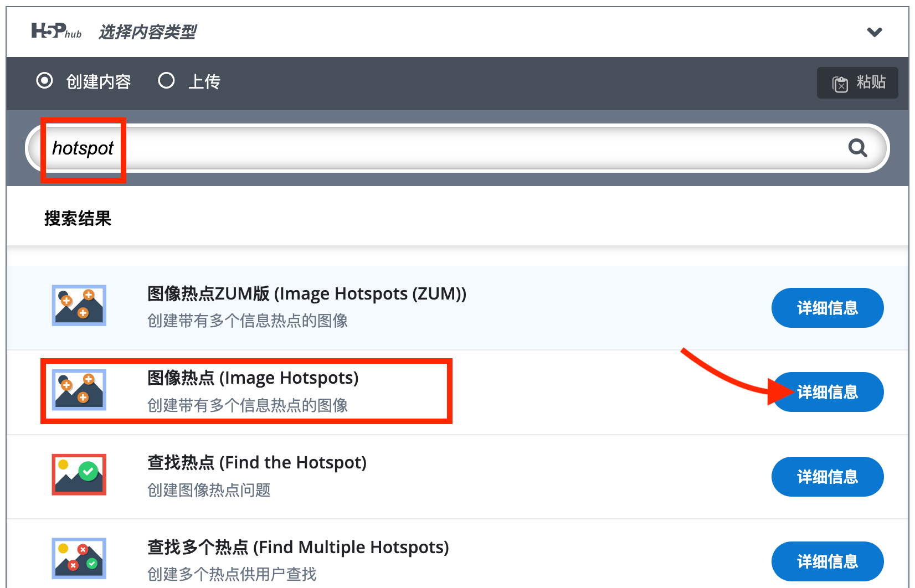Select the Find the Hotspot thumbnail icon
The height and width of the screenshot is (588, 915).
[78, 474]
